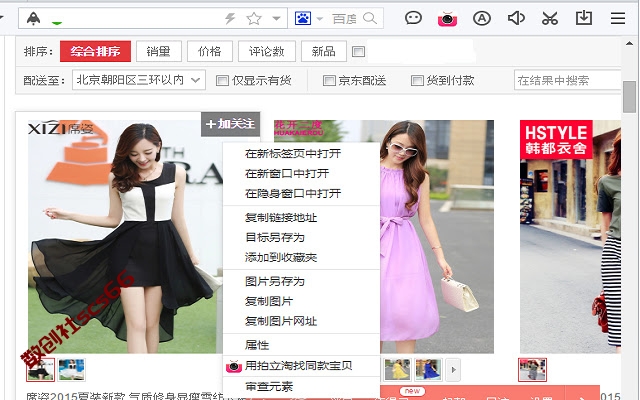Screen dimensions: 640x400
Task: Enable 仅显示有货 checkbox
Action: (x=222, y=80)
